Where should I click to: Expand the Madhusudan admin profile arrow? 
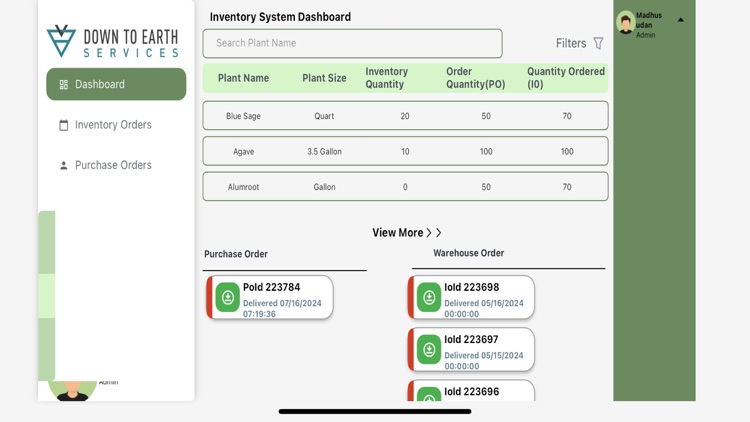681,20
